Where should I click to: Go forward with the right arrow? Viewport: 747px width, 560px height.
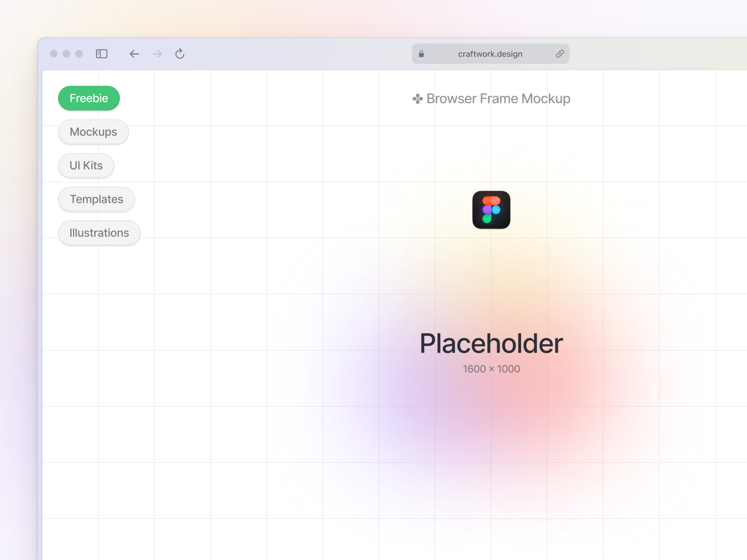click(157, 54)
